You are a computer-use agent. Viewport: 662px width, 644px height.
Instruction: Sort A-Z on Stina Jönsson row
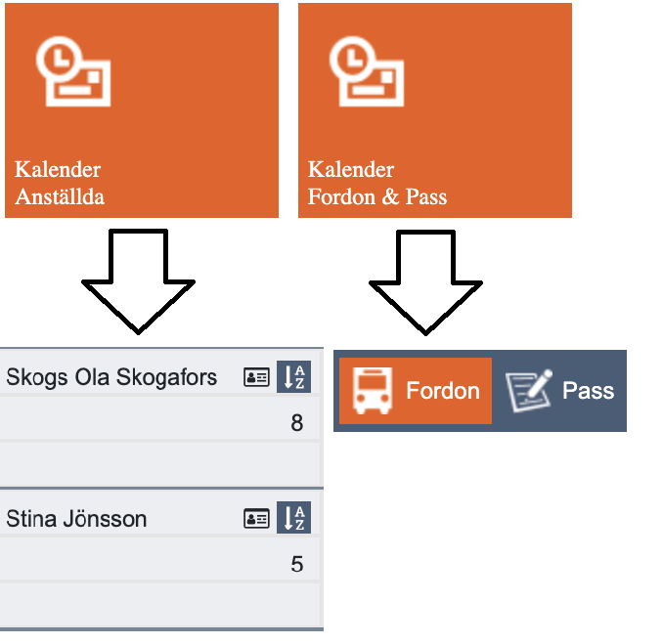[x=294, y=517]
